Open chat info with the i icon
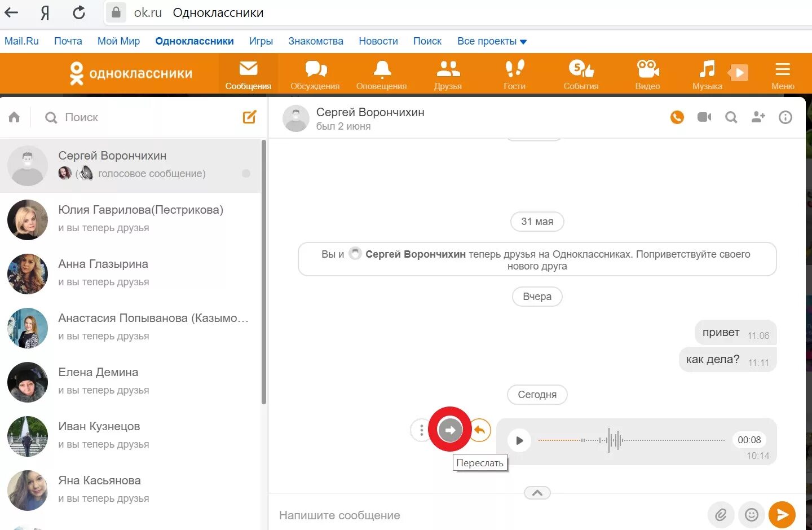 pyautogui.click(x=785, y=117)
